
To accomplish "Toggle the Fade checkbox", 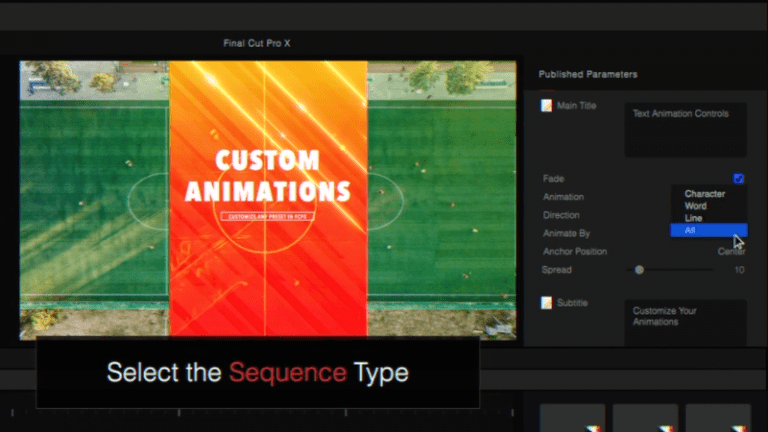I will tap(738, 179).
